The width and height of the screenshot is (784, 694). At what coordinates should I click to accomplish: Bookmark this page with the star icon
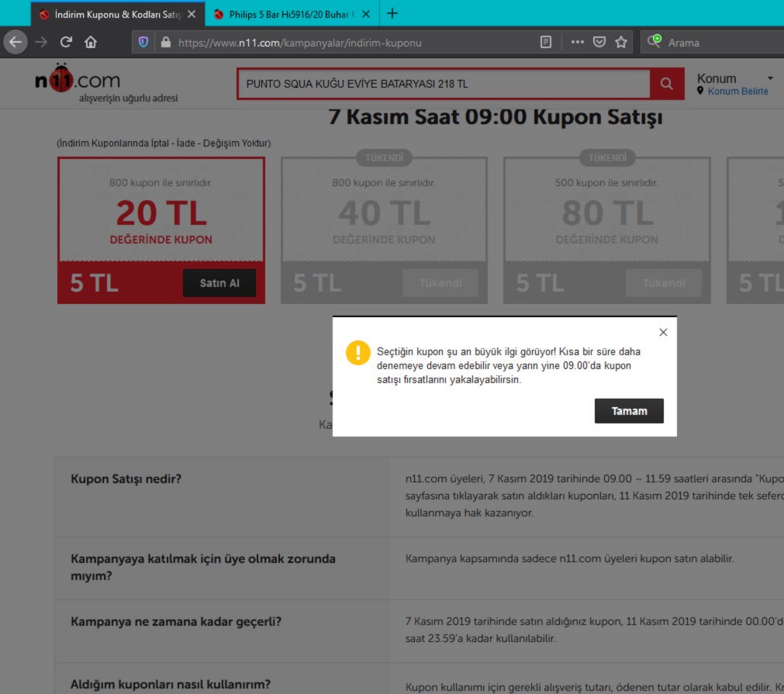coord(621,42)
